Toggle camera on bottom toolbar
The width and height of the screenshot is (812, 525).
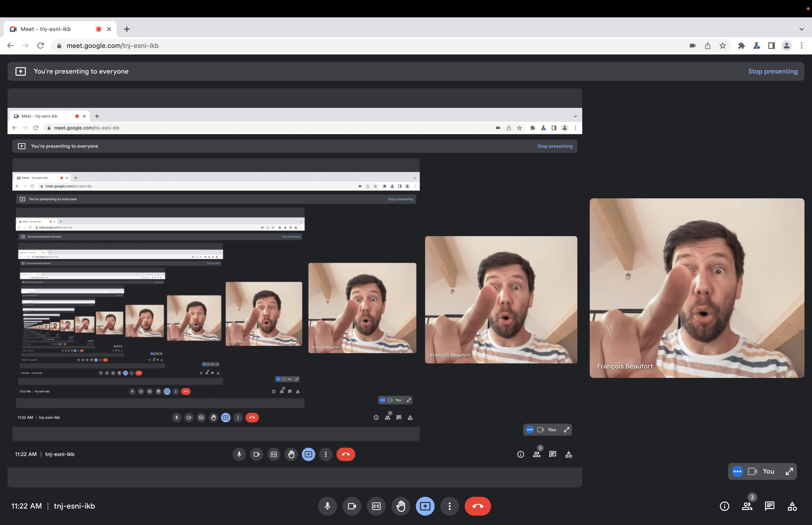tap(351, 506)
